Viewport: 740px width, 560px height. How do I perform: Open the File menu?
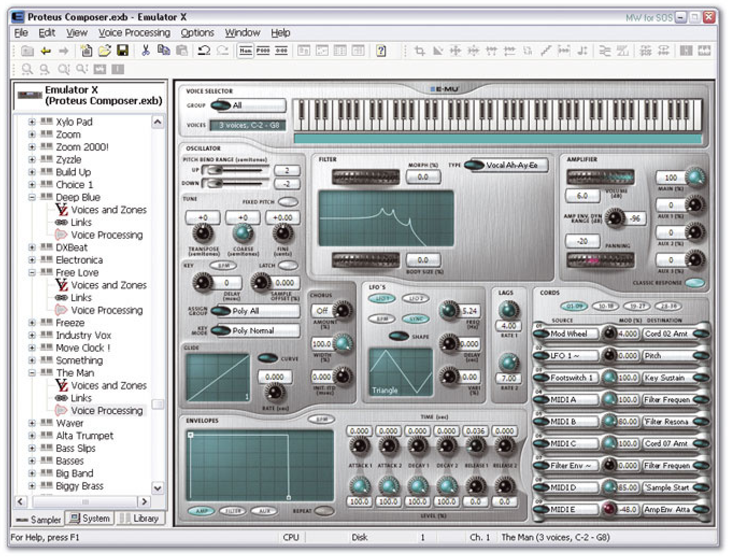(x=21, y=33)
